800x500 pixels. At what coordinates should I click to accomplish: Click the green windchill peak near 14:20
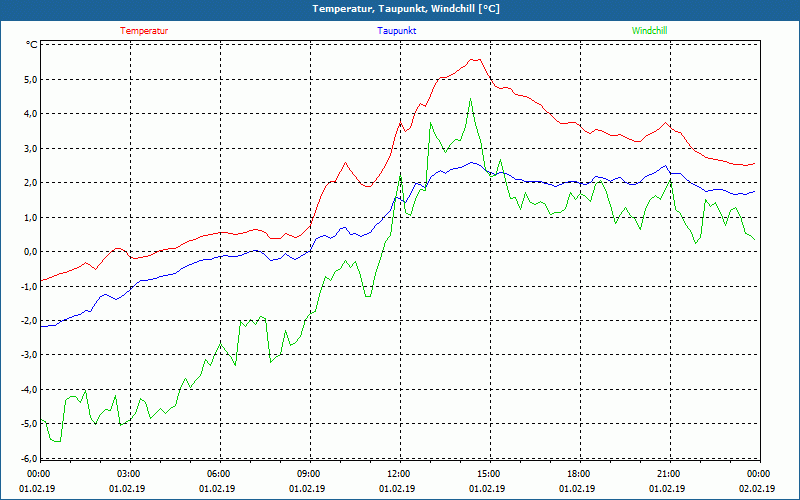470,99
